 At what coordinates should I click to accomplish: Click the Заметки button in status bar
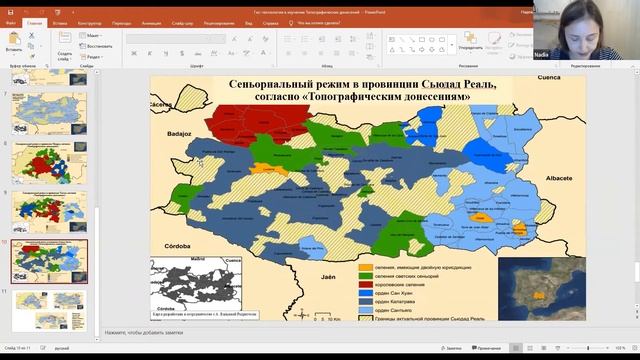(451, 348)
